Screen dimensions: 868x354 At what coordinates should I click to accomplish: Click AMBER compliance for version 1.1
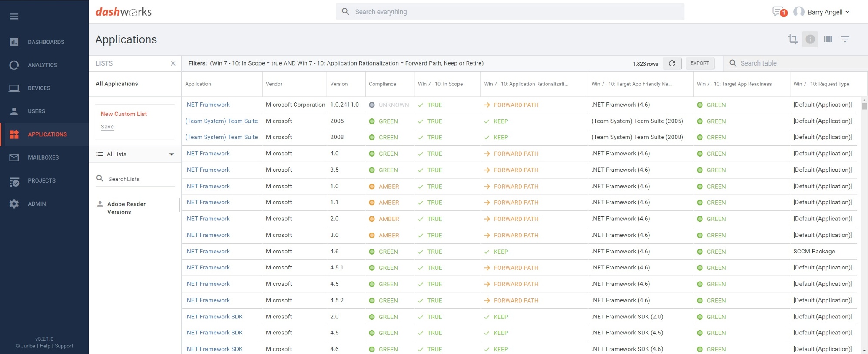point(384,203)
